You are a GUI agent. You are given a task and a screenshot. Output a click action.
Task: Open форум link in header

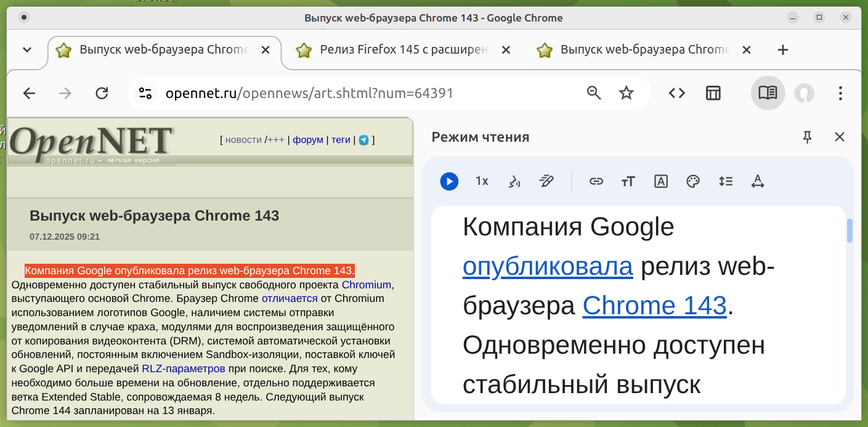tap(308, 140)
